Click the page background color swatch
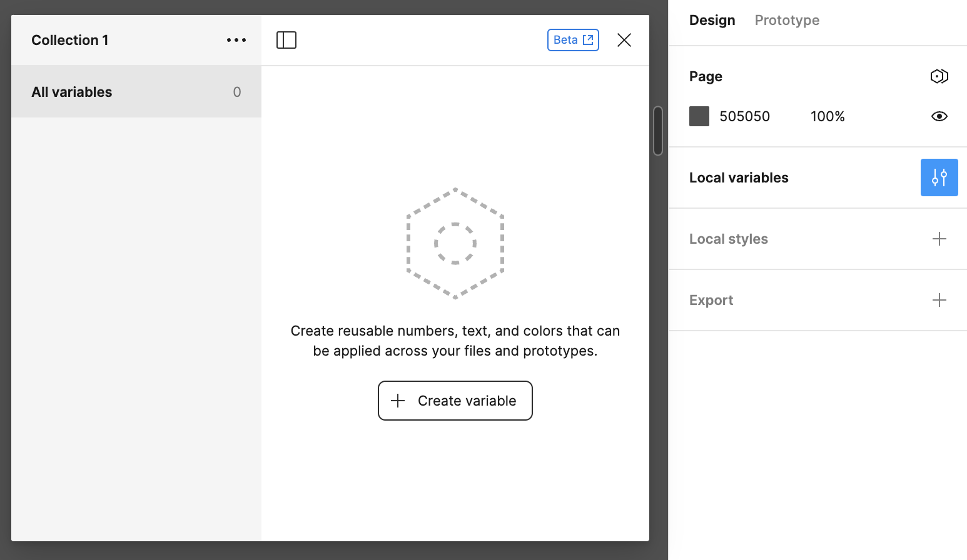Screen dimensions: 967x560 click(699, 116)
